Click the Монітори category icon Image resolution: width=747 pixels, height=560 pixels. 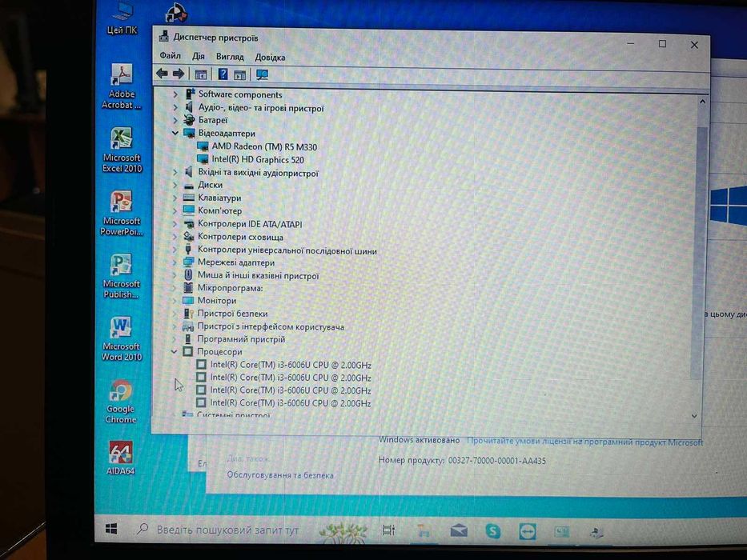pyautogui.click(x=189, y=301)
